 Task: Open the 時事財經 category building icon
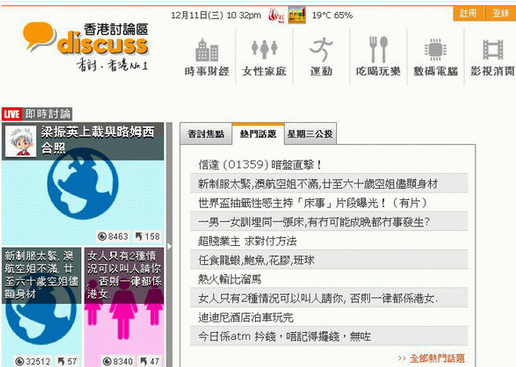(x=207, y=50)
